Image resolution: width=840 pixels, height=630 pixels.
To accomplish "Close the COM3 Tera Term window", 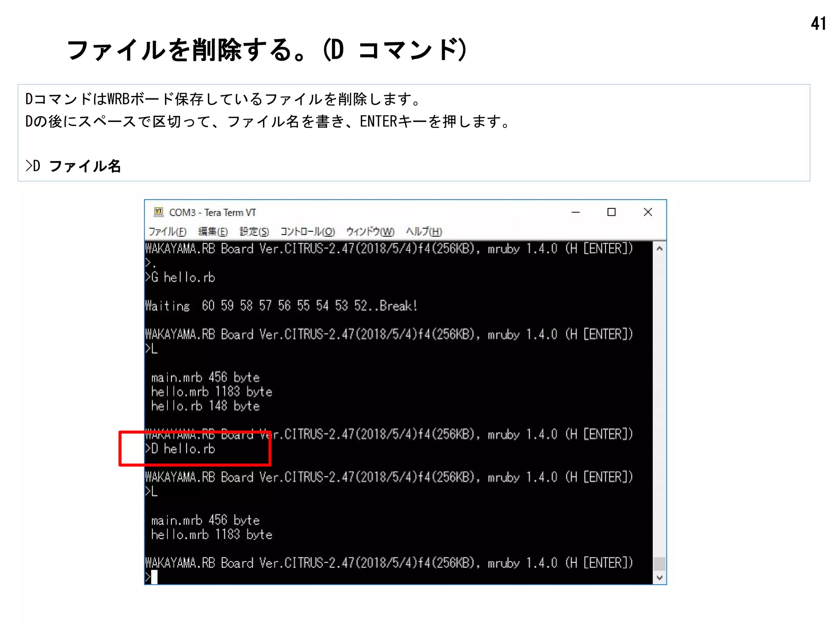I will pyautogui.click(x=648, y=212).
